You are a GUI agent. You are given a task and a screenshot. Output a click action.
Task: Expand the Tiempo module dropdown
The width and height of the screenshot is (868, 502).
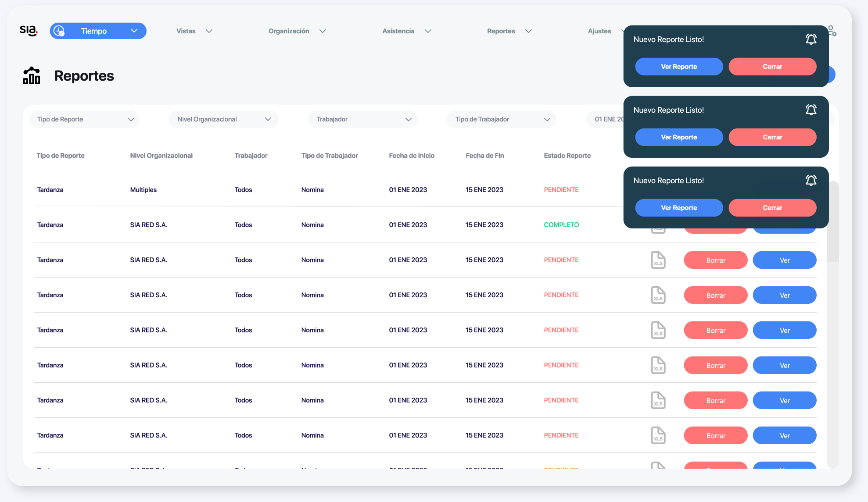tap(134, 31)
